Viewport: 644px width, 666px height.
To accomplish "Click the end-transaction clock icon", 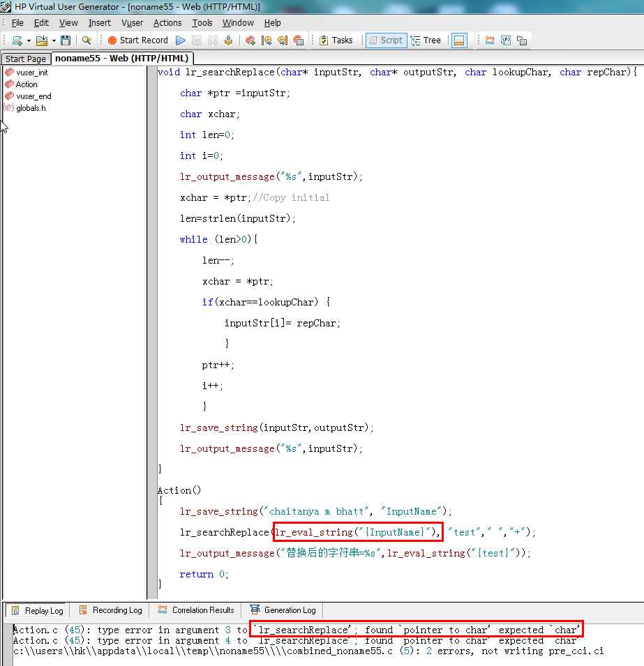I will tap(283, 40).
